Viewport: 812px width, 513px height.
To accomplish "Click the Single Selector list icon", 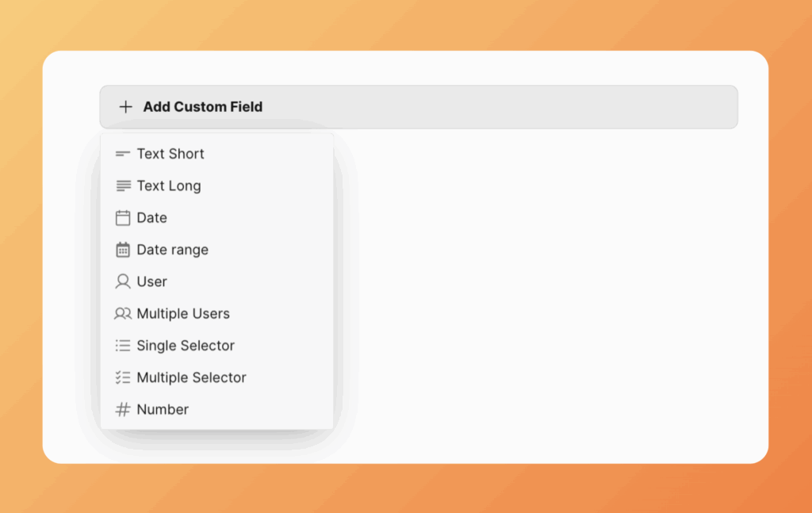I will pos(123,346).
